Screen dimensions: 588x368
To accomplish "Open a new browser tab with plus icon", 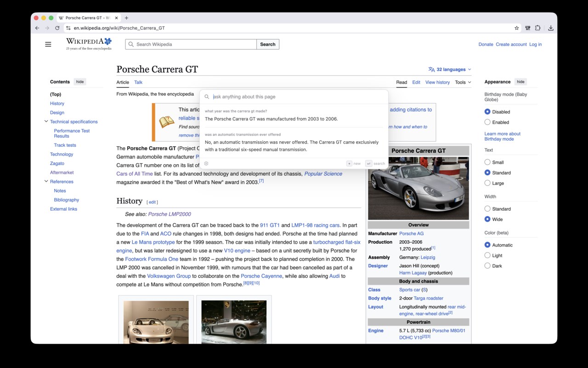I will click(x=127, y=18).
